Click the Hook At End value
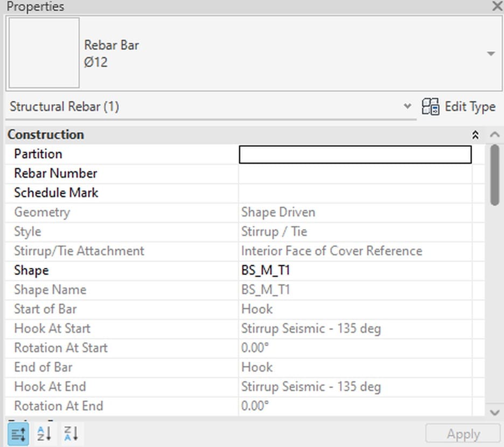This screenshot has width=504, height=447. pyautogui.click(x=311, y=387)
